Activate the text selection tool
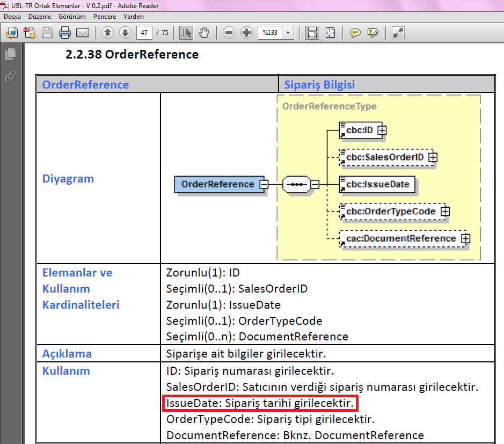The image size is (504, 444). [186, 33]
